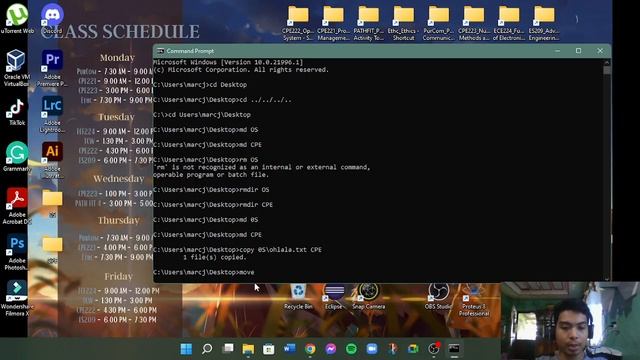The image size is (640, 360).
Task: Open the Windows Start menu
Action: pyautogui.click(x=186, y=349)
